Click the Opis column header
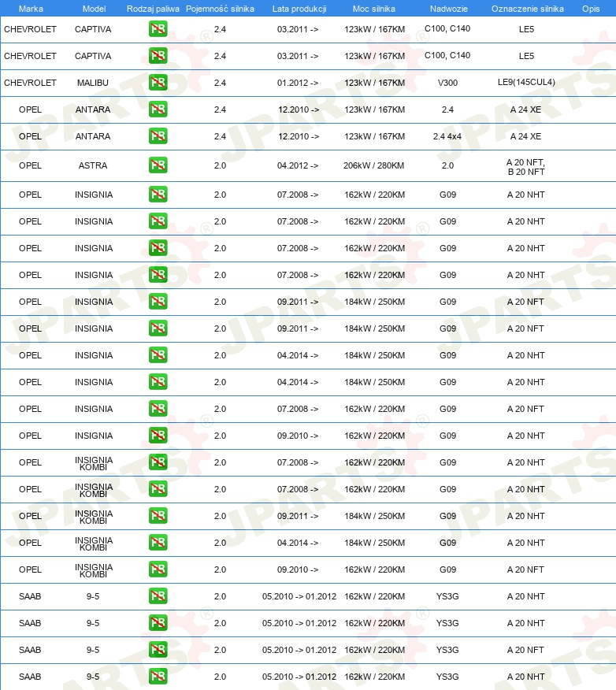Screen dimensions: 616x690 coord(591,9)
